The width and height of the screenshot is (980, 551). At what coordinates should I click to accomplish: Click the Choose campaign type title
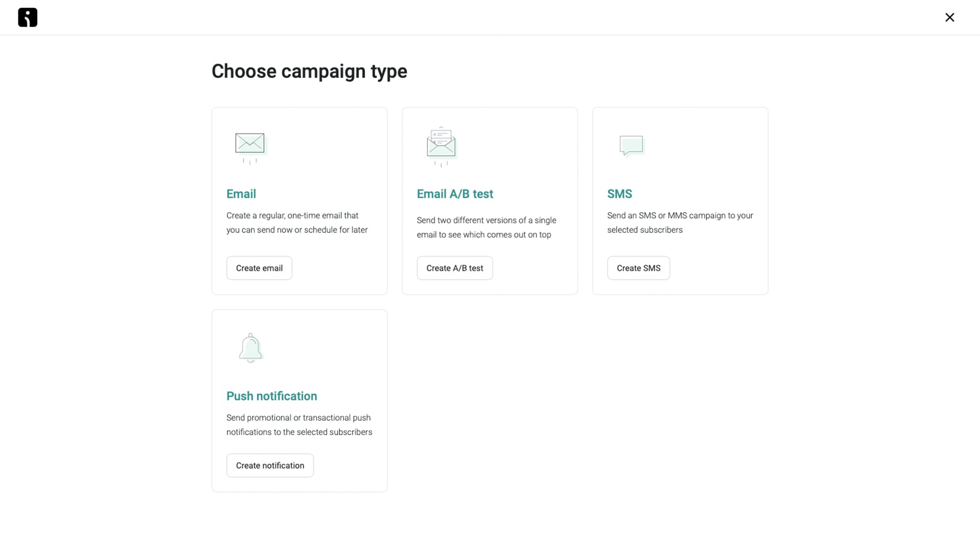pos(309,71)
